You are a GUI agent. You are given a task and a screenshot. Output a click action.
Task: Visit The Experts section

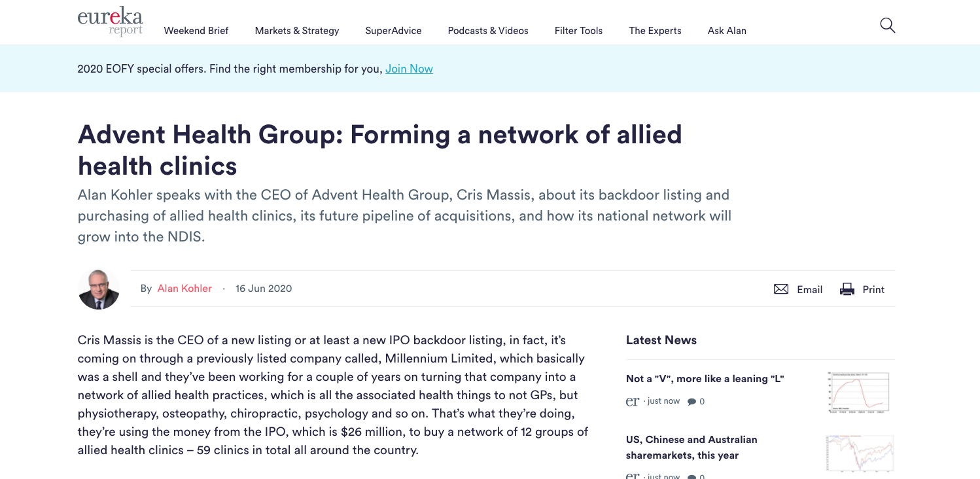tap(654, 31)
